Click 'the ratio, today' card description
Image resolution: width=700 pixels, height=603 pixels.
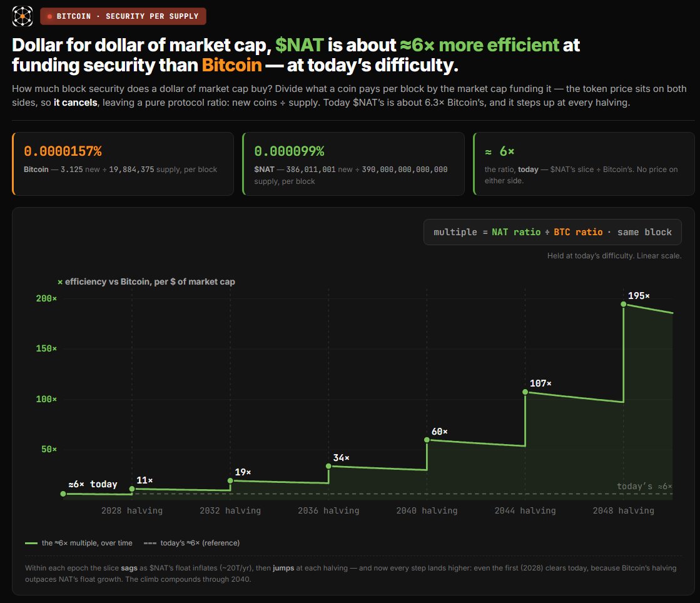click(581, 175)
